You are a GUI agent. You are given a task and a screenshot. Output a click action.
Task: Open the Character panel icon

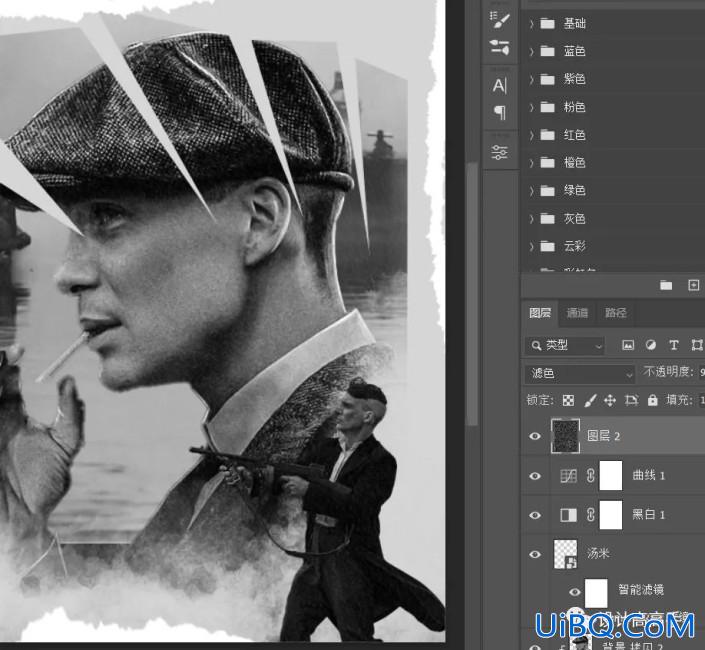(x=500, y=85)
